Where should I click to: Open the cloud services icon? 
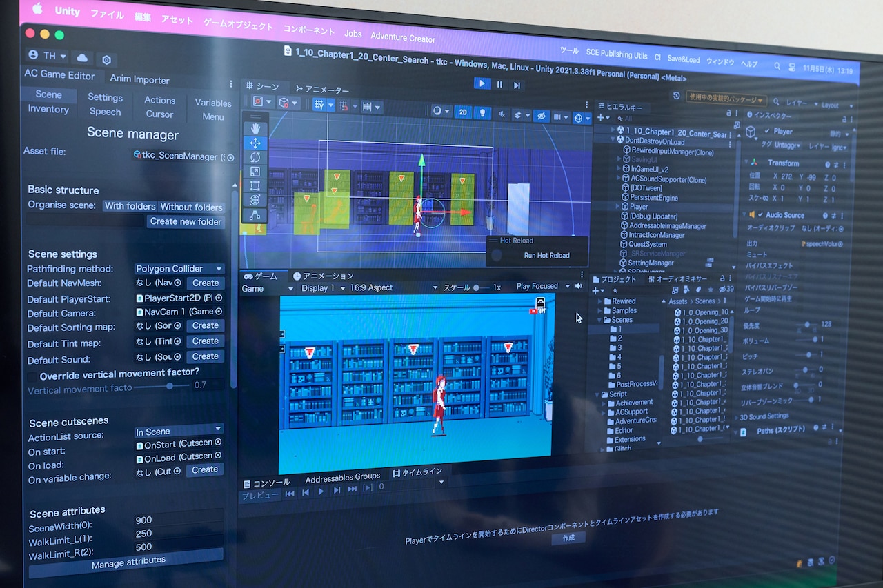[x=83, y=57]
